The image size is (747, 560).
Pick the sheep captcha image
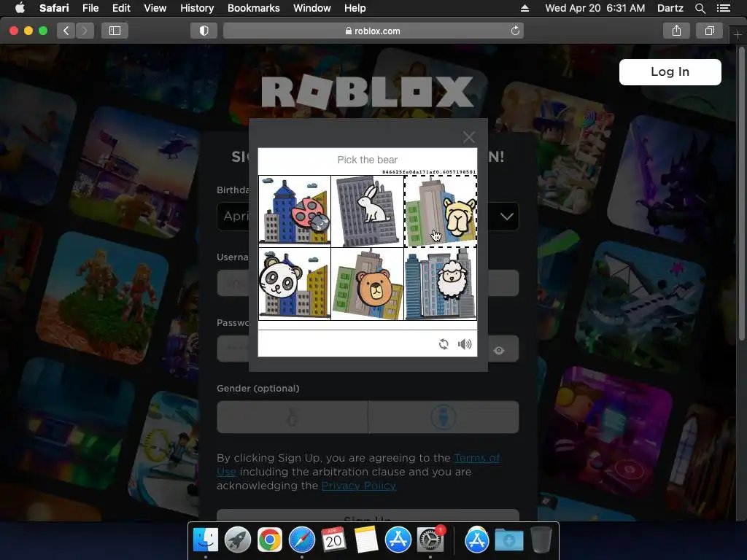click(441, 284)
